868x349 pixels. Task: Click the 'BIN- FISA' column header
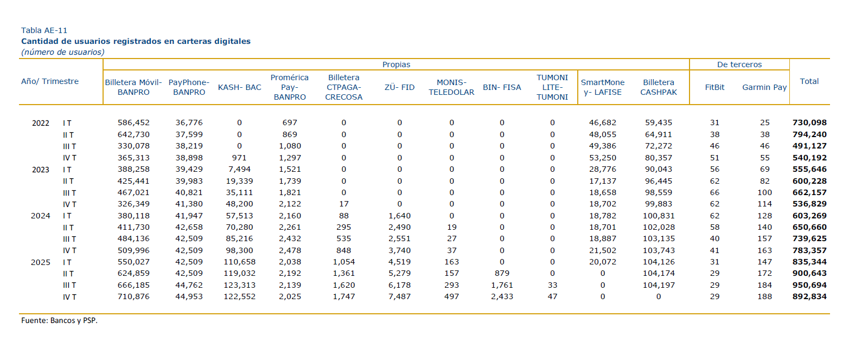tap(502, 87)
